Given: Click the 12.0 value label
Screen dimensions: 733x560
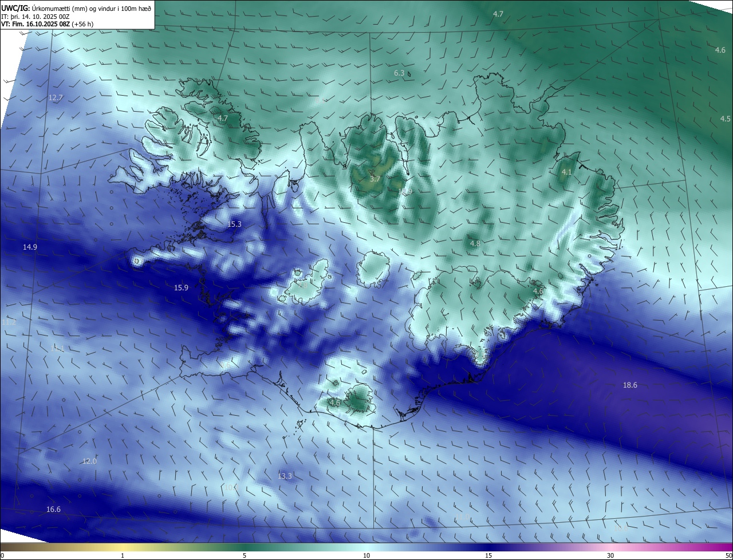Looking at the screenshot, I should 90,461.
